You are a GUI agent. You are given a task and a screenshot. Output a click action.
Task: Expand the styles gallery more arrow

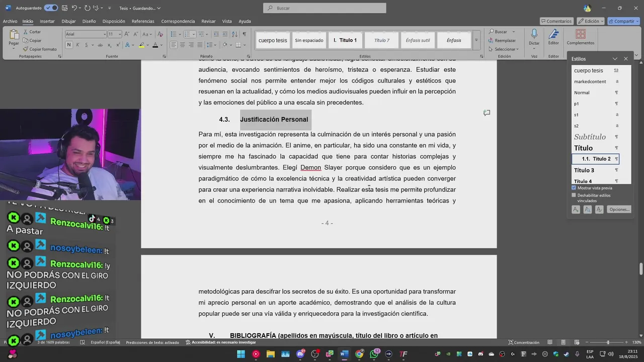point(476,40)
